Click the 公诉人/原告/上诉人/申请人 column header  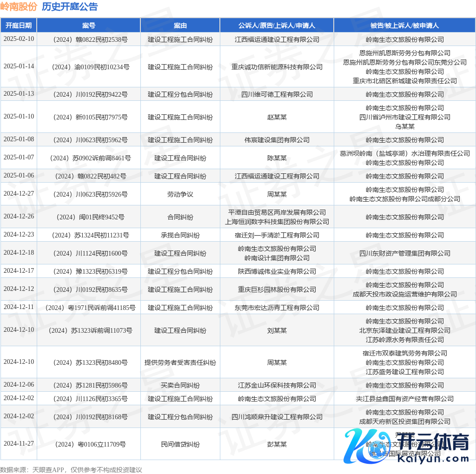277,26
